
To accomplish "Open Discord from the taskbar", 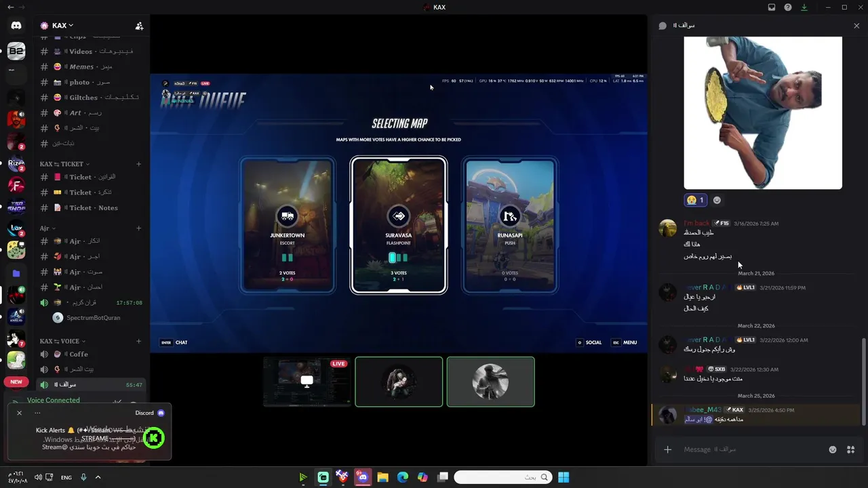I will click(x=363, y=477).
